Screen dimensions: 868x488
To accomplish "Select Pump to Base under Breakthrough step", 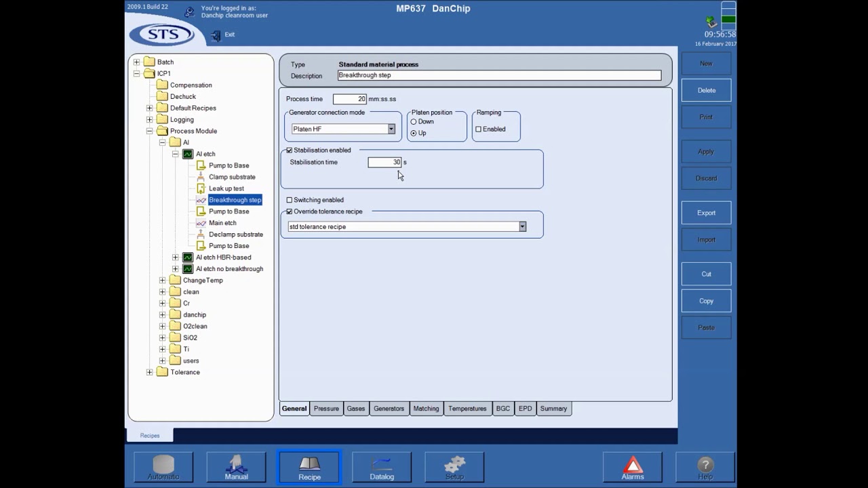I will point(229,211).
